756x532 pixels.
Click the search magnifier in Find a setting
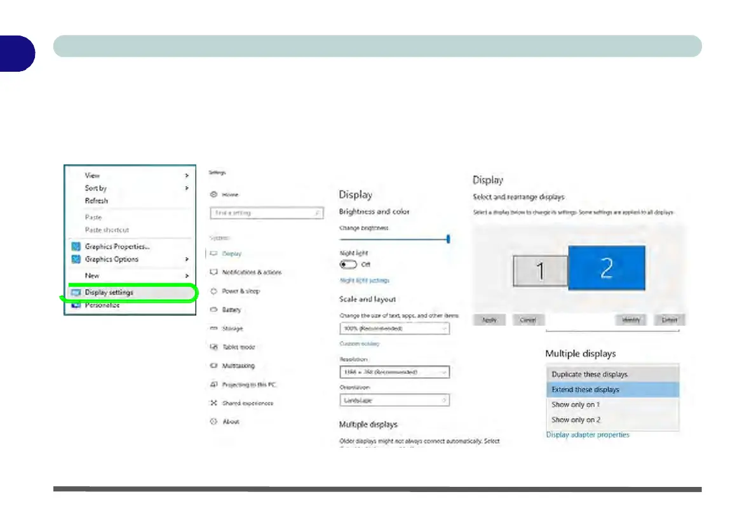tap(317, 213)
